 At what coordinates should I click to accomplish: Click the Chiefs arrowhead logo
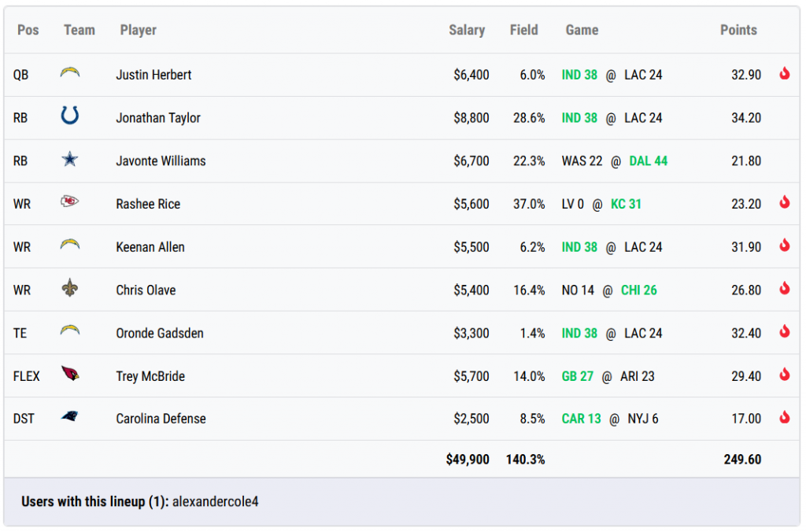pyautogui.click(x=70, y=202)
